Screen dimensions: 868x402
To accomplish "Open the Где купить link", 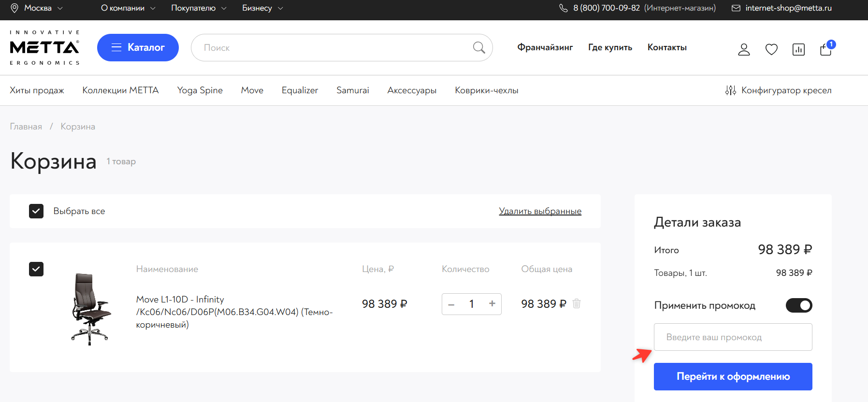I will [x=610, y=47].
